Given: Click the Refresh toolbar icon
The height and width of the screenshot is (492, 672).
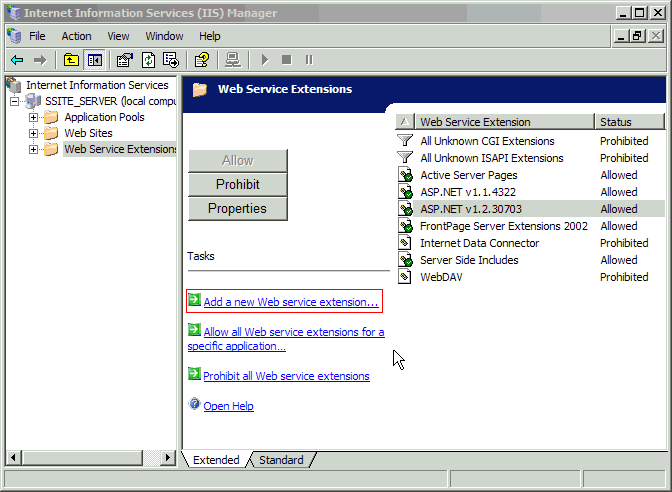Looking at the screenshot, I should 148,60.
